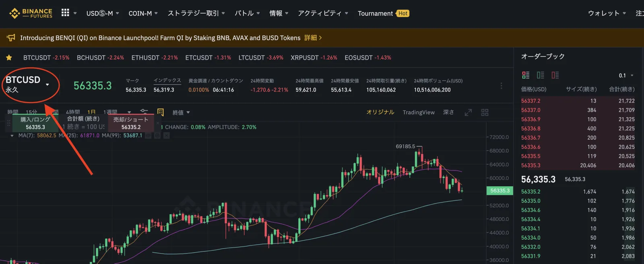Screen dimensions: 644x264
Task: Open the 終値 price type dropdown
Action: 181,112
